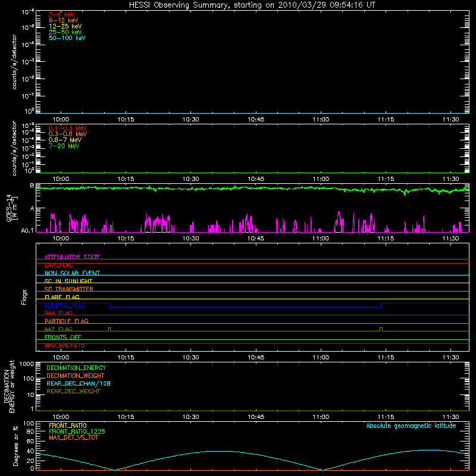Screen dimensions: 476x476
Task: Select the cyan 50-100 keV legend label
Action: point(67,38)
